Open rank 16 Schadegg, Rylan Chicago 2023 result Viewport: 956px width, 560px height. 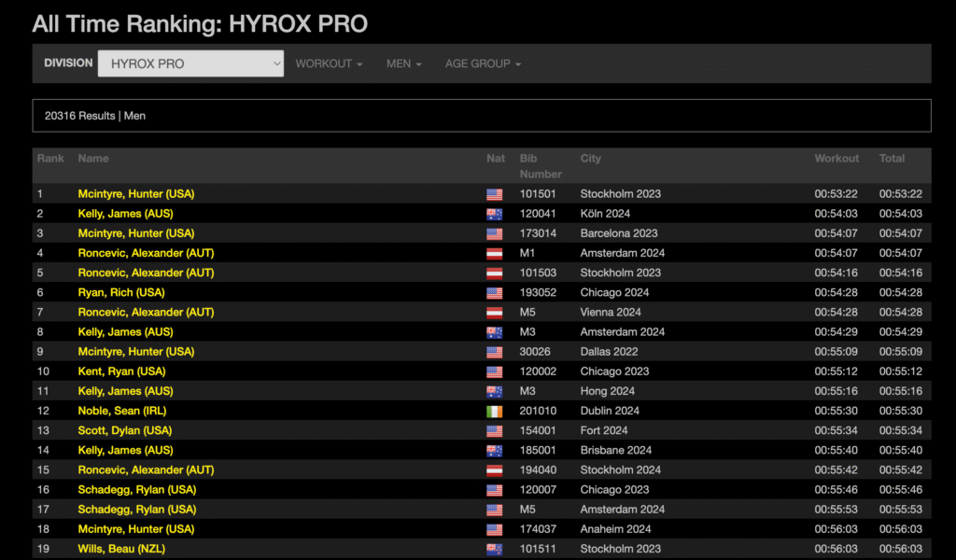pyautogui.click(x=137, y=490)
